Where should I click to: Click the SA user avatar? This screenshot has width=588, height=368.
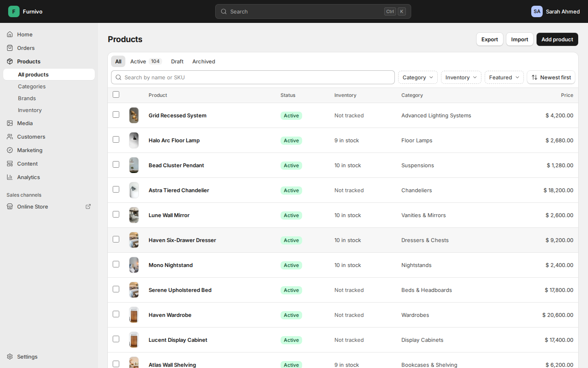[x=537, y=11]
